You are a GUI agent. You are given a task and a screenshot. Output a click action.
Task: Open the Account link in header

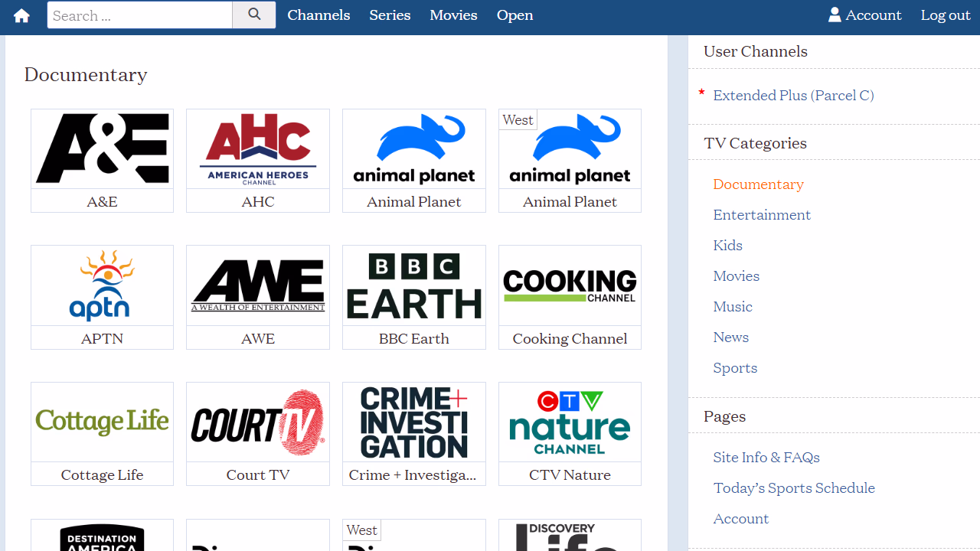click(x=864, y=15)
